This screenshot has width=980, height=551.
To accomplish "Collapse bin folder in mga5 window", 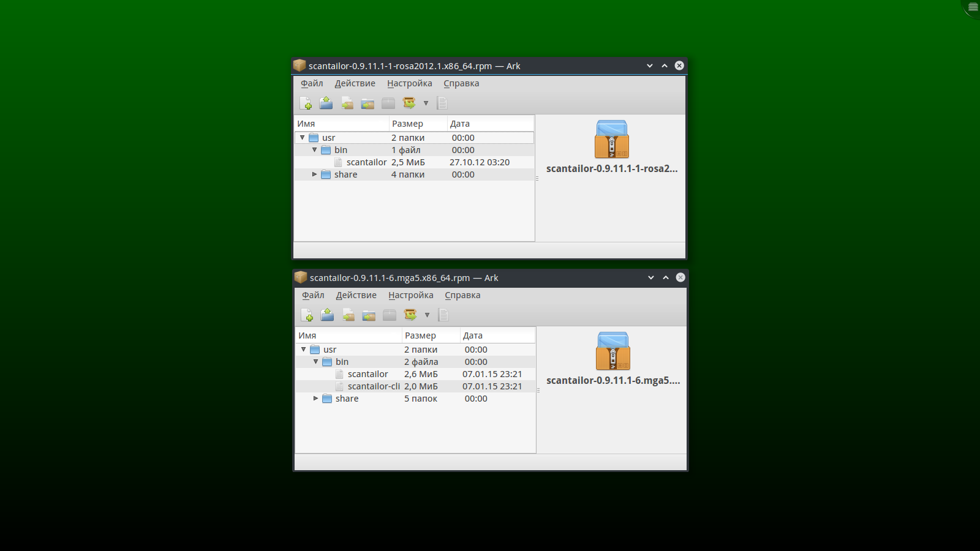I will coord(315,362).
